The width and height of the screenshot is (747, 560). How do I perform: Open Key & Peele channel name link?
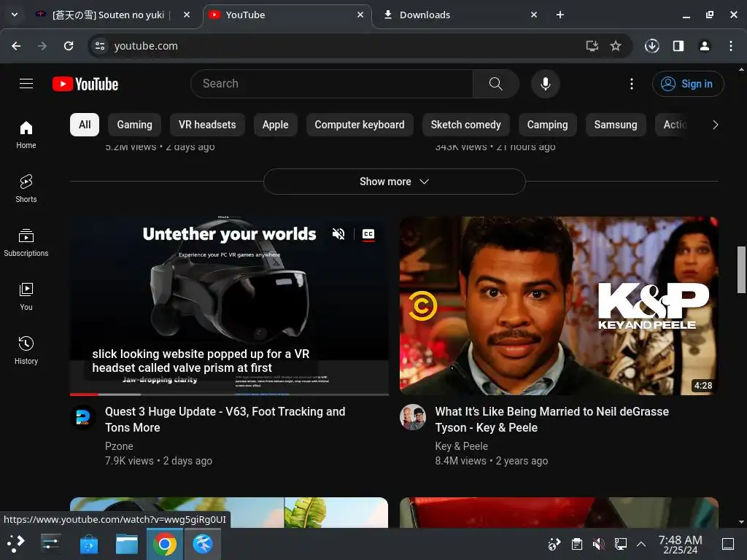tap(462, 446)
